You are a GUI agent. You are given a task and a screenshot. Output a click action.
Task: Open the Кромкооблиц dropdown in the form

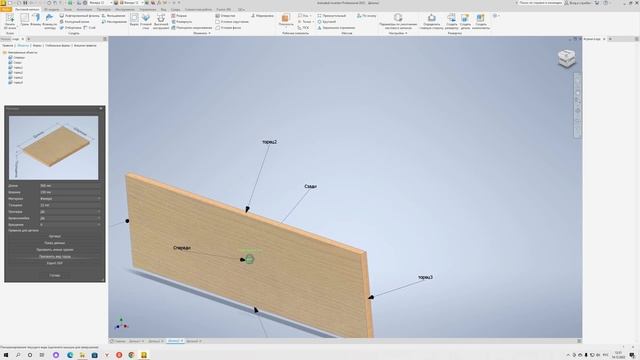point(70,218)
